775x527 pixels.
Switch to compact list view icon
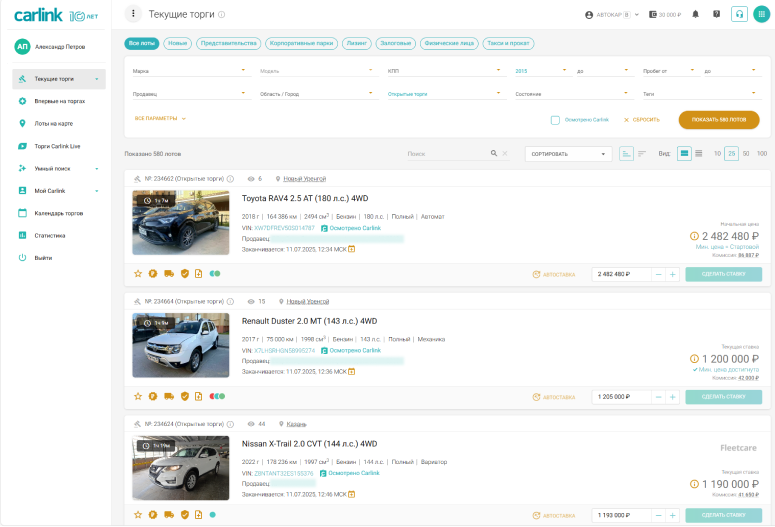tap(699, 153)
